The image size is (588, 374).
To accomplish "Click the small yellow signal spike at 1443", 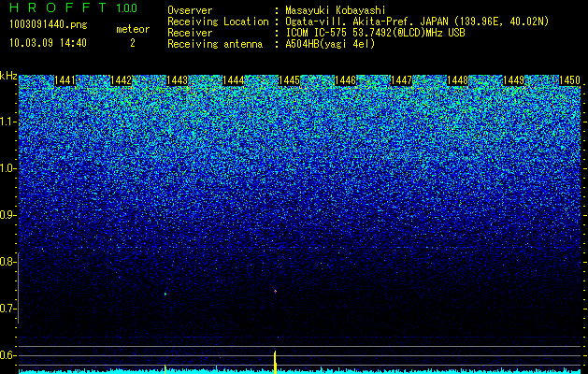I will pos(165,368).
